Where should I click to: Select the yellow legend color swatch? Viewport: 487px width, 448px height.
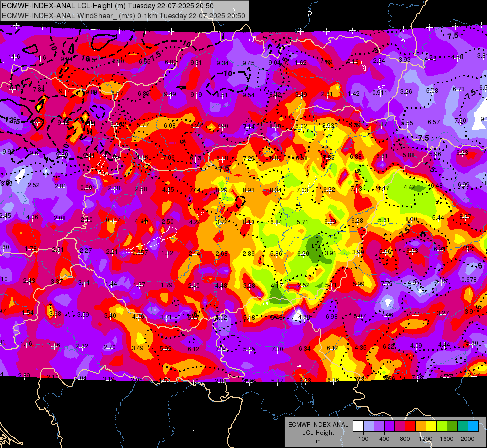[431, 426]
